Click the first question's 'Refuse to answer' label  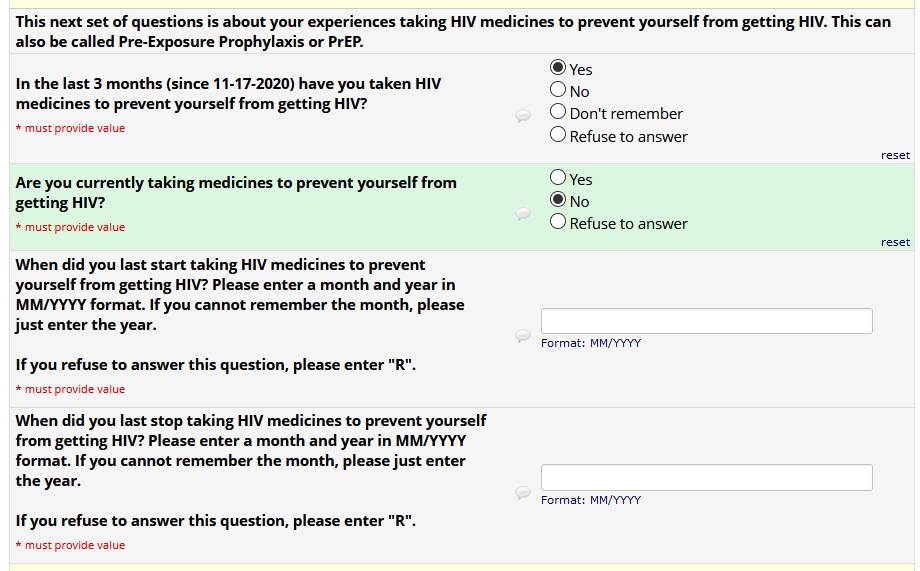[x=628, y=137]
